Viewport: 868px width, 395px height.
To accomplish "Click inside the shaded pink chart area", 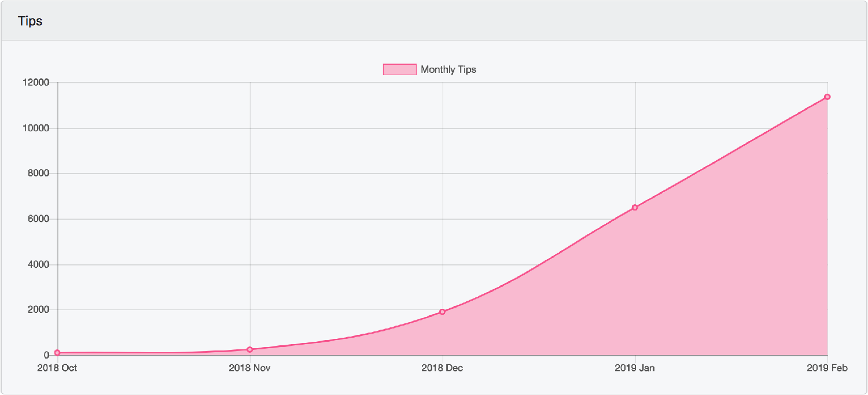I will point(665,289).
